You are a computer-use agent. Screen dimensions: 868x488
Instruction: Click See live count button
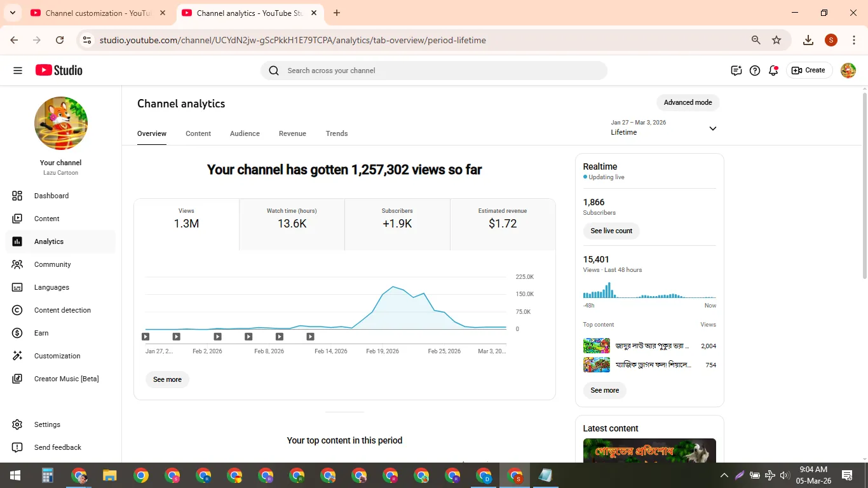click(x=611, y=231)
